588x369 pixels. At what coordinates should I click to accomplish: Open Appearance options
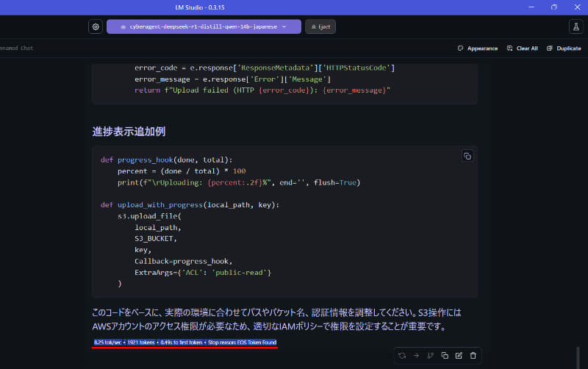click(x=477, y=49)
